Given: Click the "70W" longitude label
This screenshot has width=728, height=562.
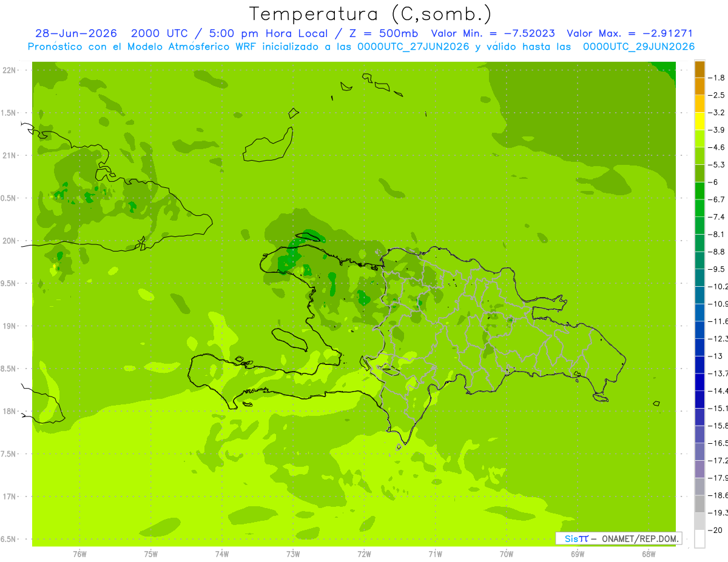Looking at the screenshot, I should point(507,554).
